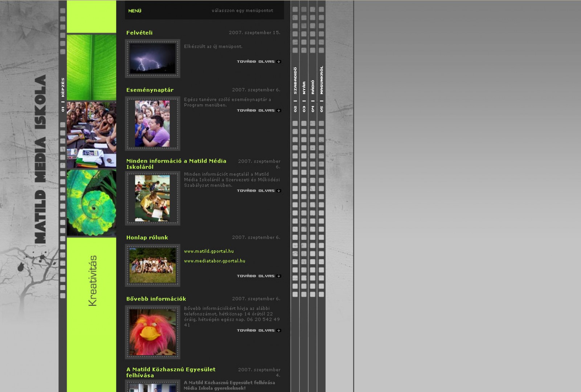The image size is (581, 392).
Task: Select the 01 Képzés film strip tab
Action: pyautogui.click(x=63, y=94)
